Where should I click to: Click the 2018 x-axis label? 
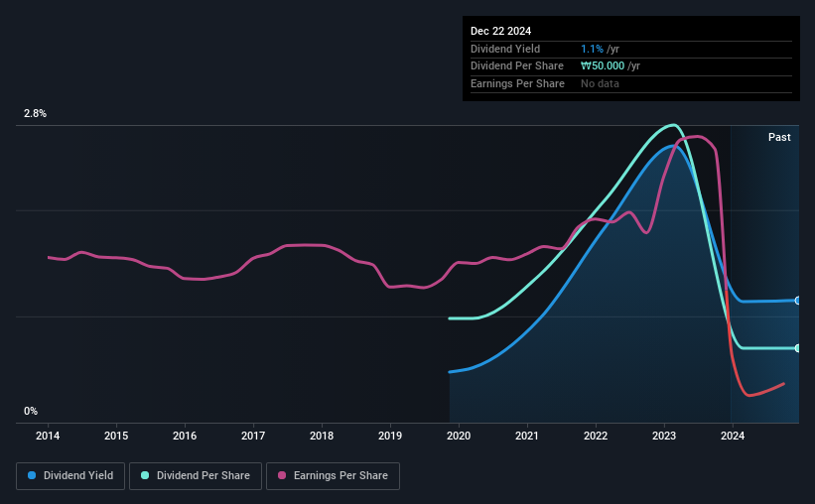coord(322,436)
